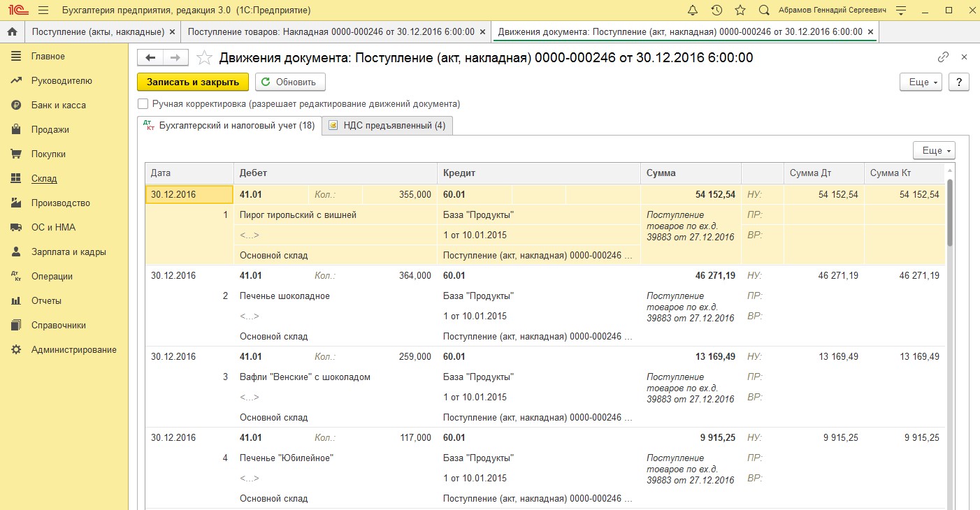
Task: Switch to the НДС предъявленный tab
Action: 387,126
